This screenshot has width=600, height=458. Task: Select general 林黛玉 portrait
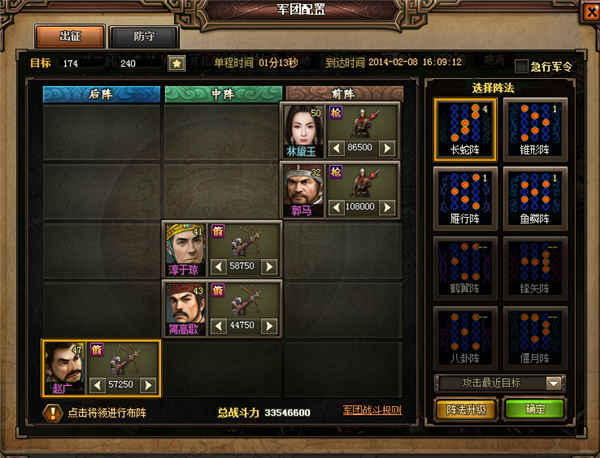tap(303, 131)
